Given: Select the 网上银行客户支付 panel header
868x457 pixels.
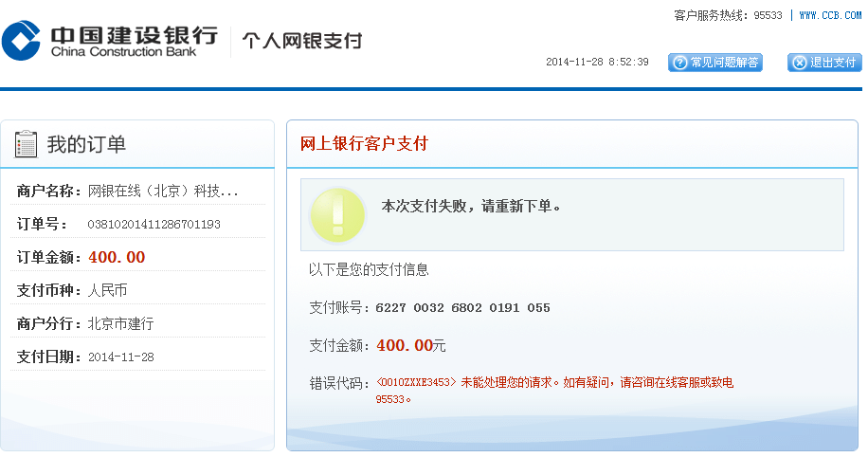Looking at the screenshot, I should [364, 144].
